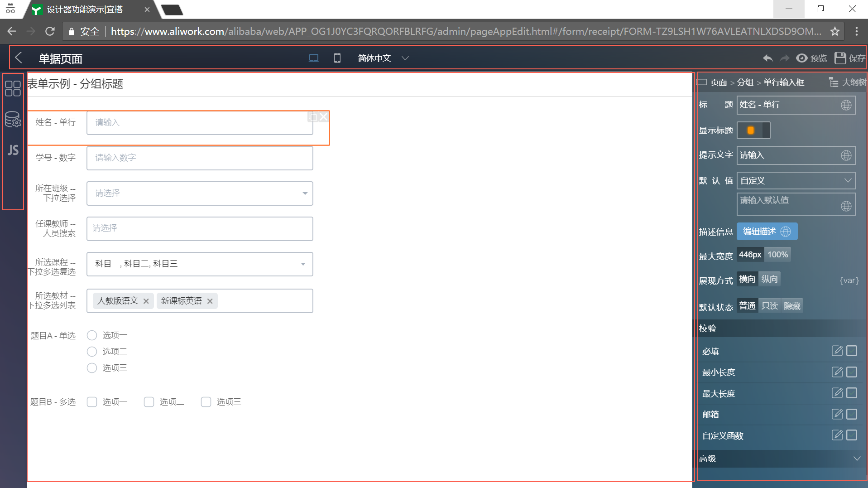Click the 任课教师 people search field
Viewport: 868px width, 488px height.
tap(200, 229)
